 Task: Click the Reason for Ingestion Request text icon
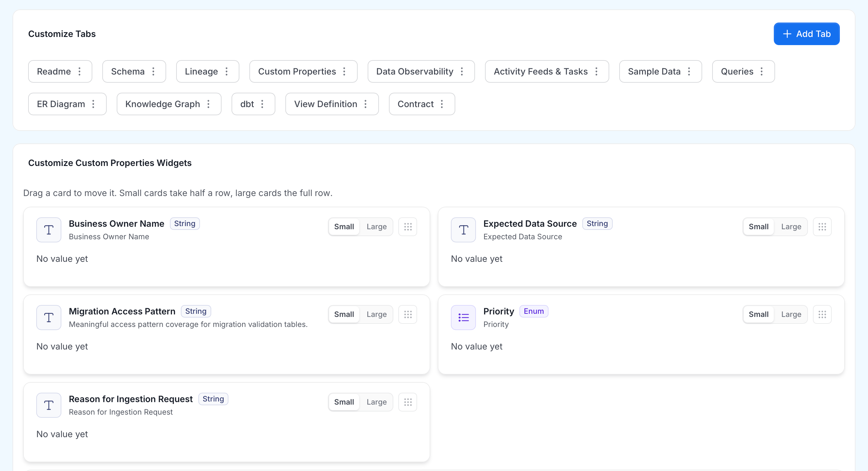pos(49,405)
